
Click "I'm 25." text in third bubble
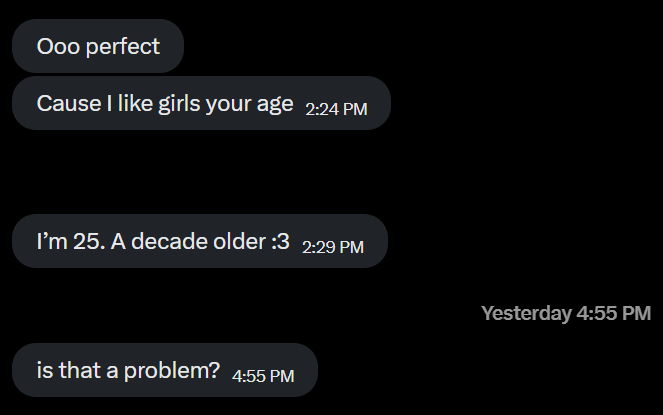point(71,241)
